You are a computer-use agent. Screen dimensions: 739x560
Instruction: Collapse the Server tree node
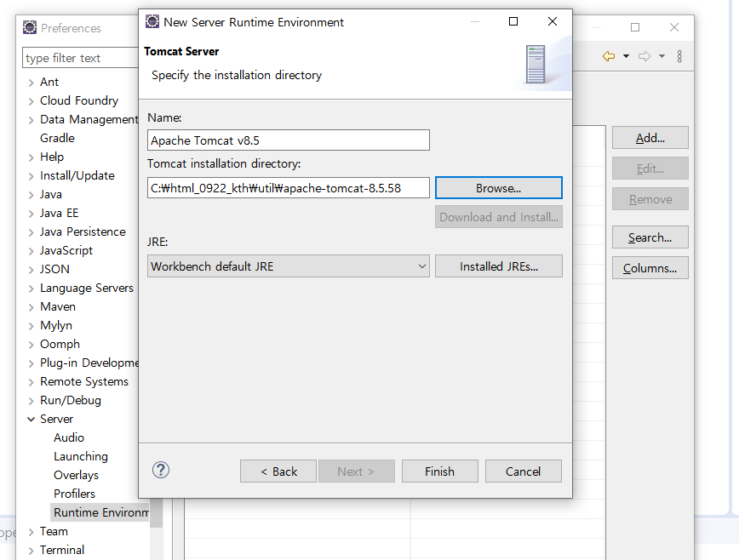coord(32,420)
